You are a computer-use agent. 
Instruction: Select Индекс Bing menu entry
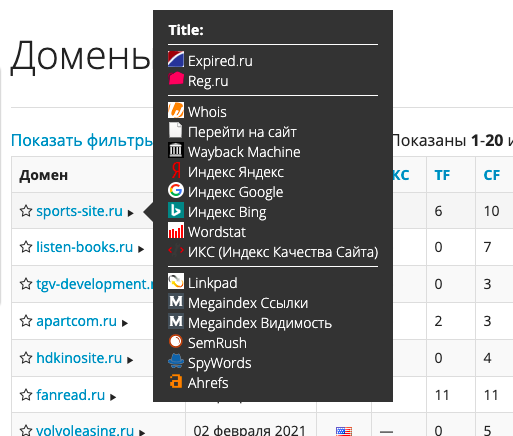[227, 212]
